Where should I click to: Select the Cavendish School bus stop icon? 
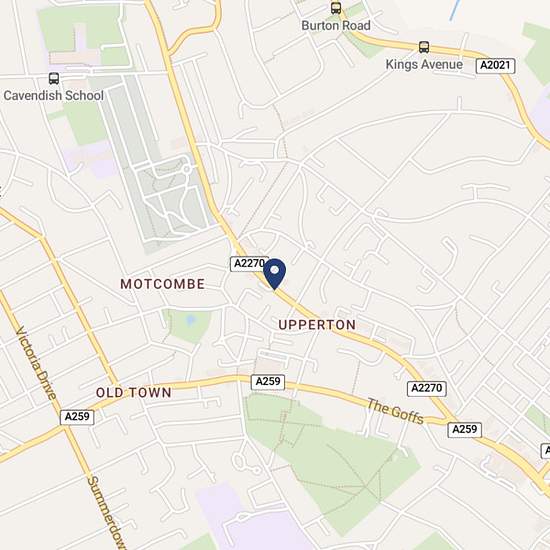tap(54, 78)
